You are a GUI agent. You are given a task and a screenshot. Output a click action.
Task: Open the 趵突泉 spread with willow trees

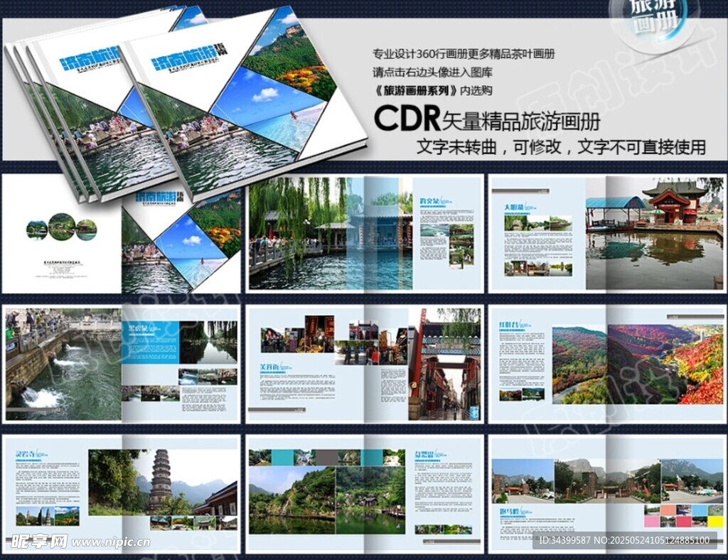(x=365, y=233)
